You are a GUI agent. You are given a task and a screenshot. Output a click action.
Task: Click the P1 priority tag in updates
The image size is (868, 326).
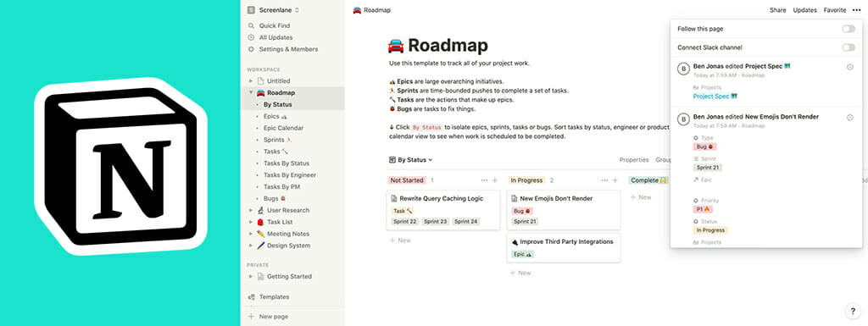(x=703, y=209)
